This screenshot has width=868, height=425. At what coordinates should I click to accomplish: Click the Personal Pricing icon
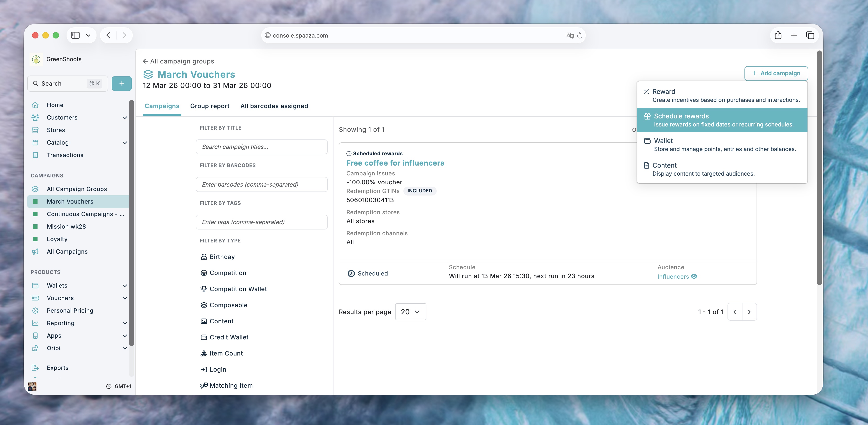tap(35, 311)
